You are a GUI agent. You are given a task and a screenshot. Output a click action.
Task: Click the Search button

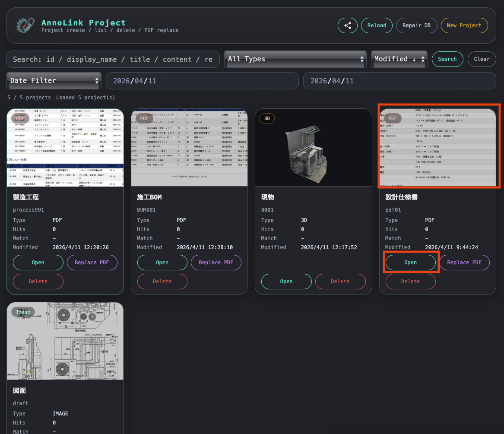pos(447,59)
